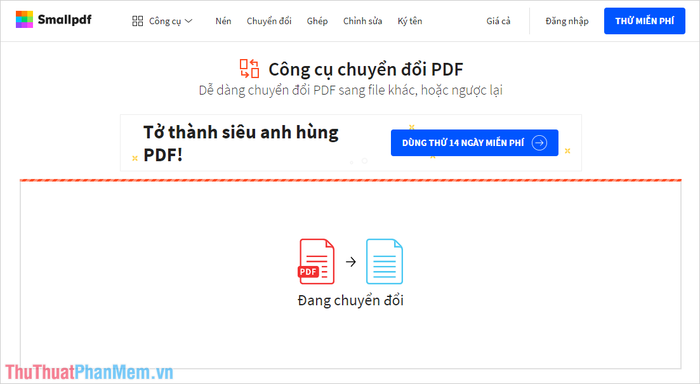This screenshot has height=384, width=700.
Task: Click the red PDF file icon
Action: pos(317,262)
